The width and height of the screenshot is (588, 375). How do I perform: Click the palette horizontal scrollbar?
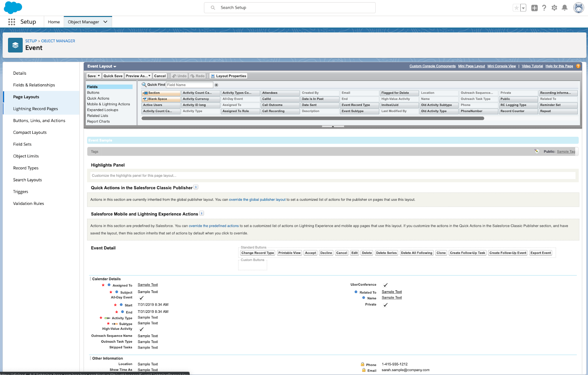[313, 118]
